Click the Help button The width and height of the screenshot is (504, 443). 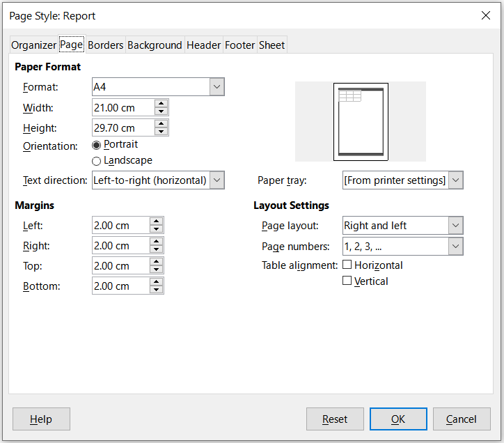pyautogui.click(x=41, y=419)
